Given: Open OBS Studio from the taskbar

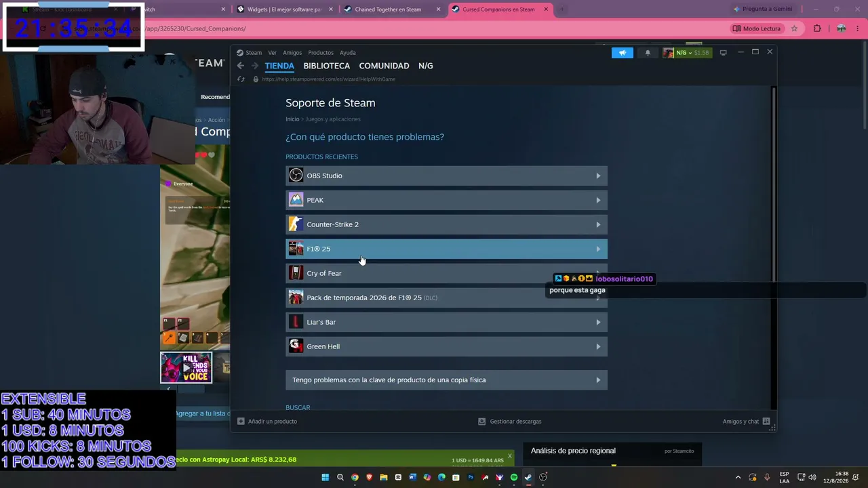Looking at the screenshot, I should click(542, 477).
